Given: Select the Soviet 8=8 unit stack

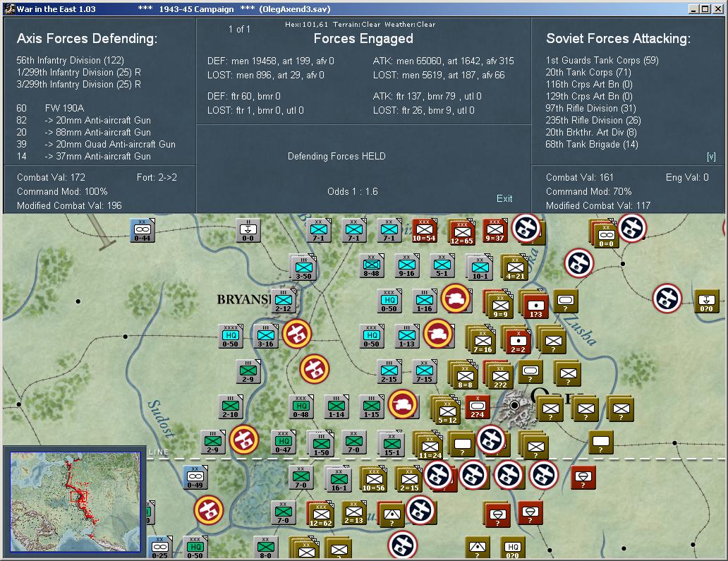Looking at the screenshot, I should [464, 375].
